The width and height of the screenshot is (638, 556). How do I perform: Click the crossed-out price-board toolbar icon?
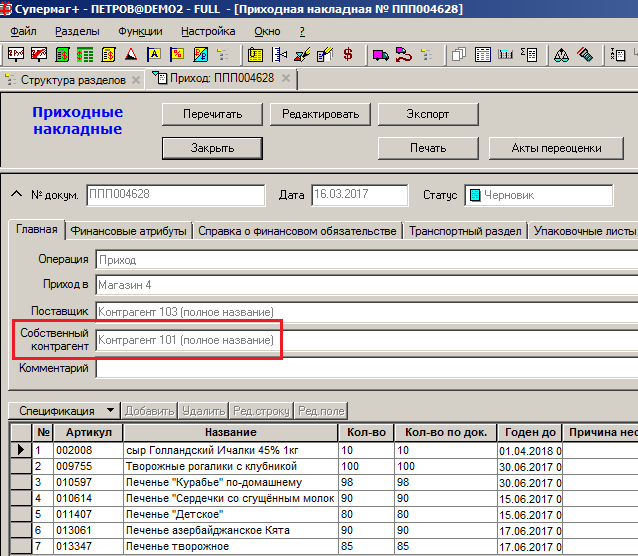coord(39,54)
